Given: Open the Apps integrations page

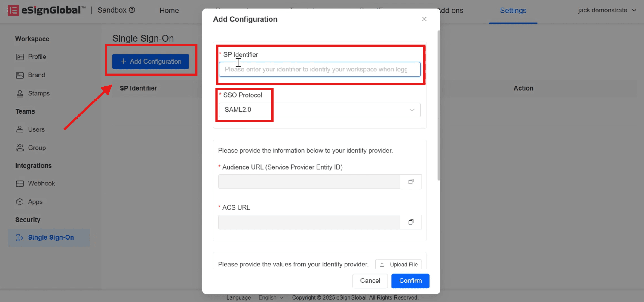Looking at the screenshot, I should 35,202.
